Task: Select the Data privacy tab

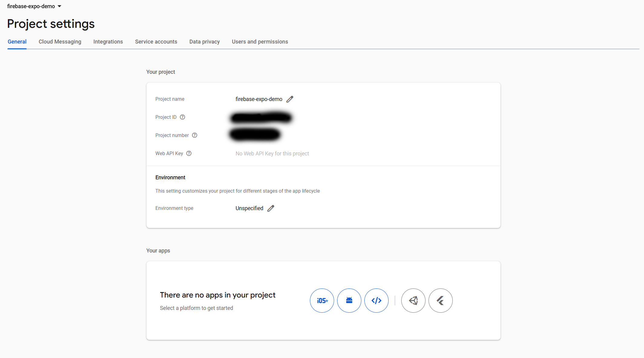Action: tap(204, 42)
